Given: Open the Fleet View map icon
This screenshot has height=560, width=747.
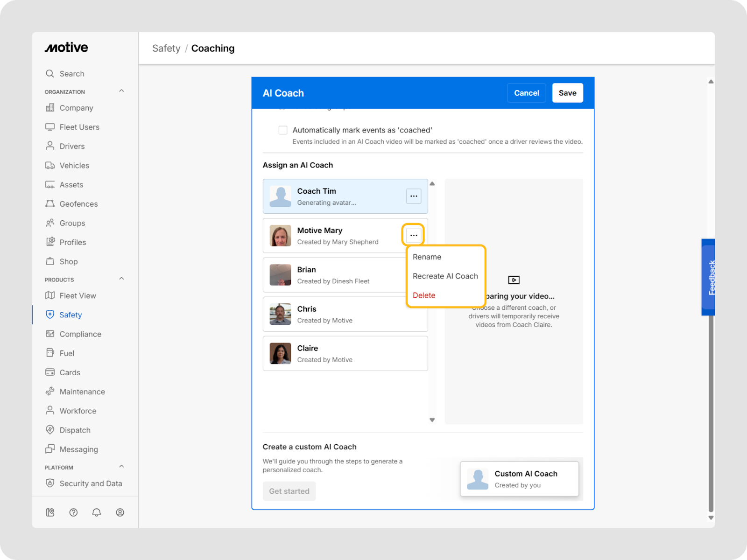Looking at the screenshot, I should click(x=50, y=295).
